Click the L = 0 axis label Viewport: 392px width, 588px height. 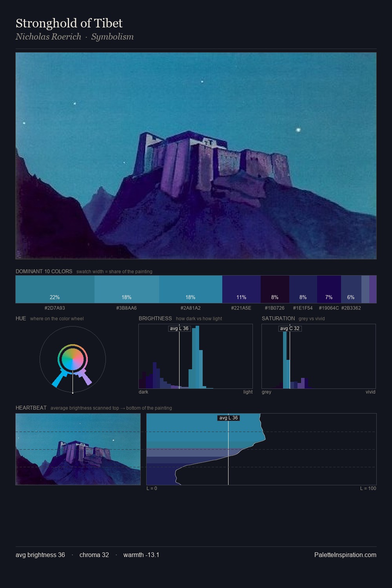(x=152, y=488)
